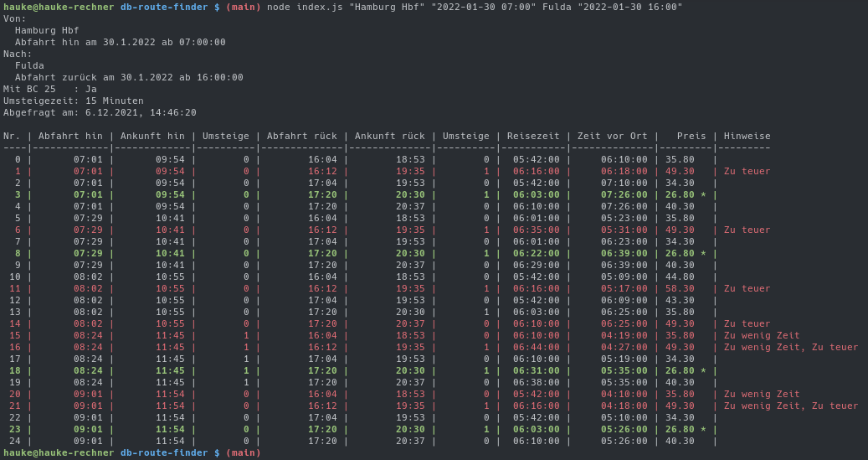Click the "Abfahrt hin" column header
The width and height of the screenshot is (868, 460).
tap(70, 136)
